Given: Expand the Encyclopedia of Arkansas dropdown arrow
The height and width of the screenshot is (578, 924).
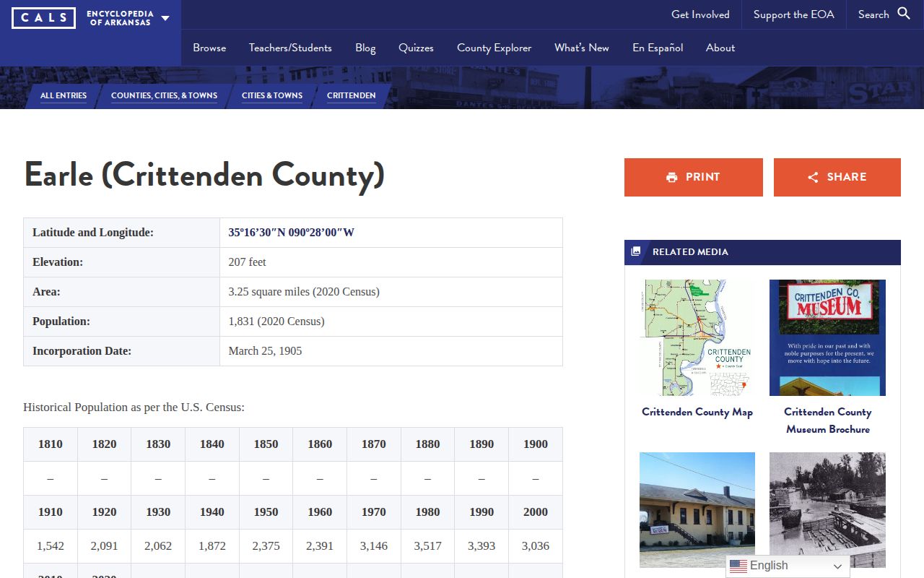Looking at the screenshot, I should point(165,18).
